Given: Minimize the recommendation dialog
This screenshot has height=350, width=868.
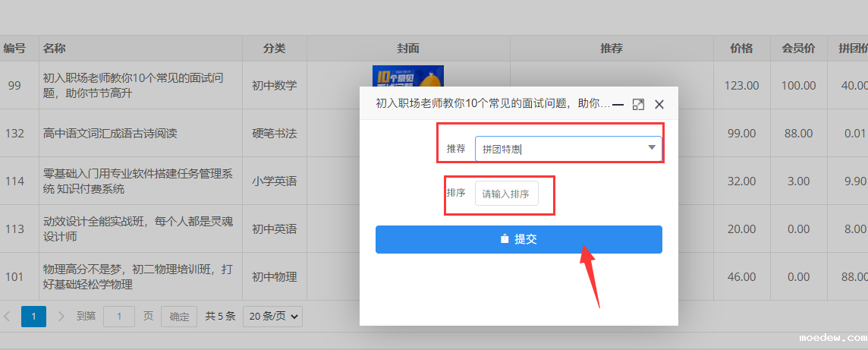Looking at the screenshot, I should [x=618, y=104].
